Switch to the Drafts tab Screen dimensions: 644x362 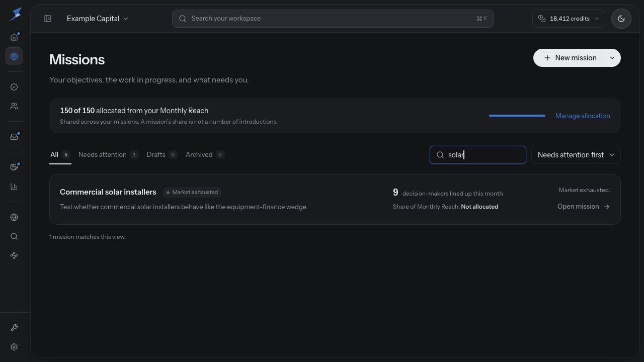[x=162, y=155]
